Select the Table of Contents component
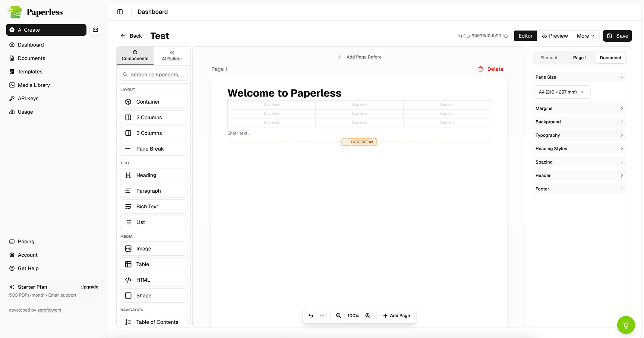 (x=153, y=322)
